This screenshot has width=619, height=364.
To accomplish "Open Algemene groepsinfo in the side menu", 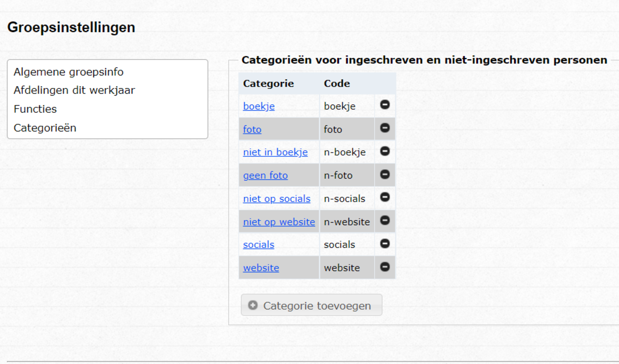I will 68,72.
